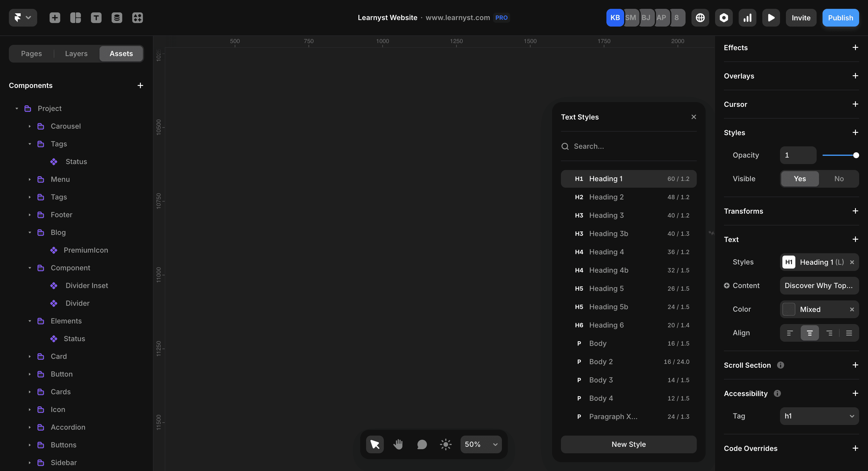This screenshot has height=471, width=868.
Task: Click the PremiumIcon component icon
Action: [54, 250]
